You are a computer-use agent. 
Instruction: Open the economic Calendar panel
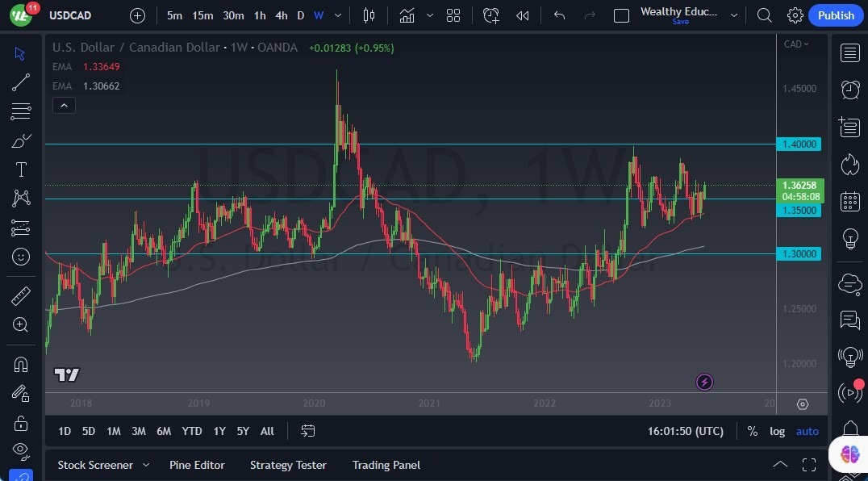(x=849, y=201)
